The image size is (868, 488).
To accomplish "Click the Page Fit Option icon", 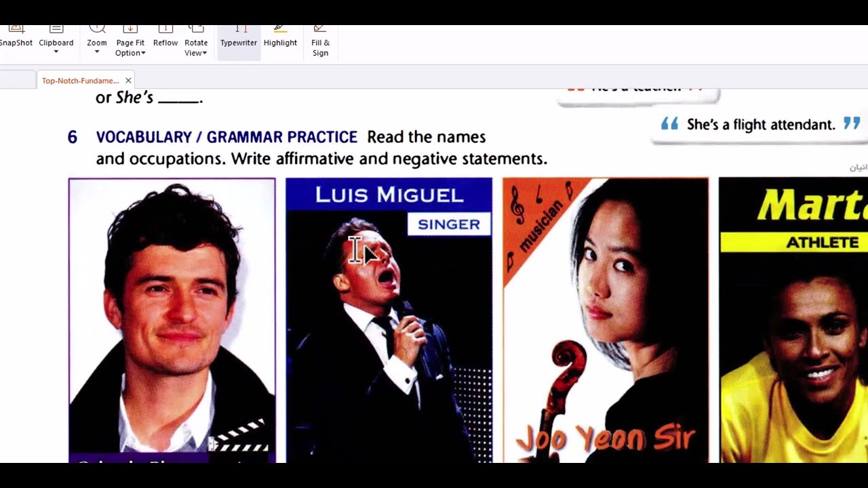I will point(130,28).
